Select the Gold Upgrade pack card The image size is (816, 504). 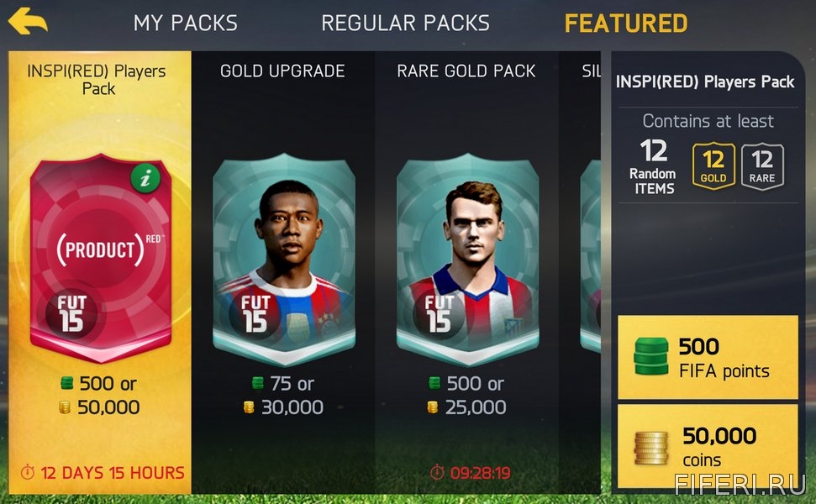coord(284,259)
